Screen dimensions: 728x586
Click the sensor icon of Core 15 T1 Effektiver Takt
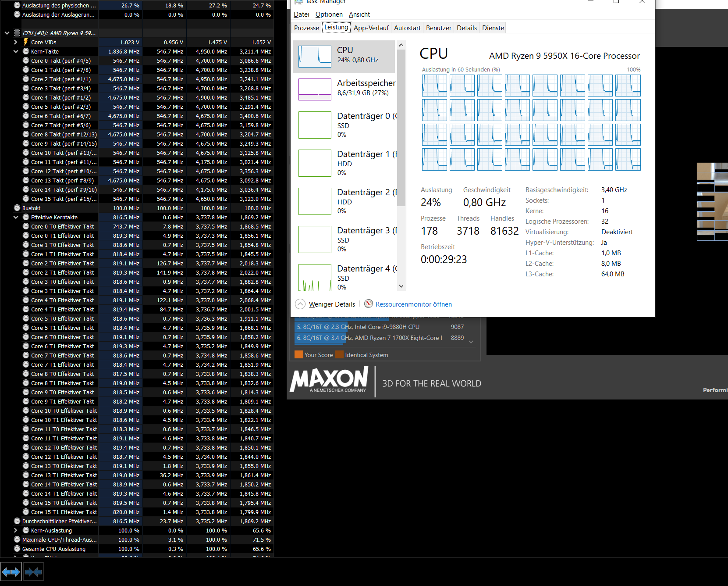tap(26, 512)
